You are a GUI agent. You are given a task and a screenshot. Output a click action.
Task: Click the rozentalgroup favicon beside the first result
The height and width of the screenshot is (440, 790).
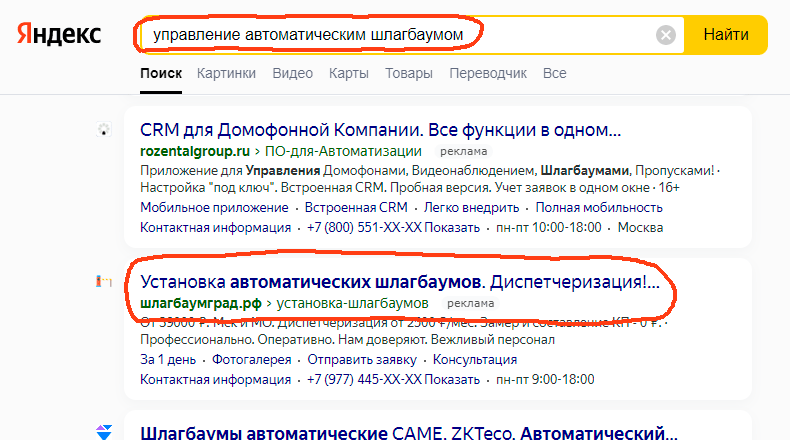pyautogui.click(x=104, y=130)
